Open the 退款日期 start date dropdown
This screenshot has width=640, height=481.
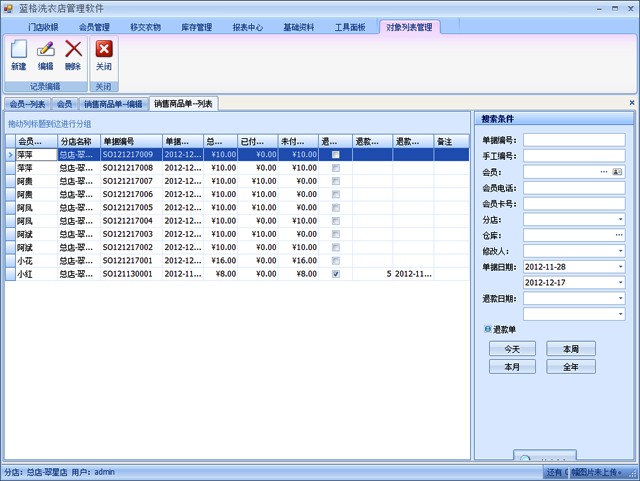coord(620,298)
